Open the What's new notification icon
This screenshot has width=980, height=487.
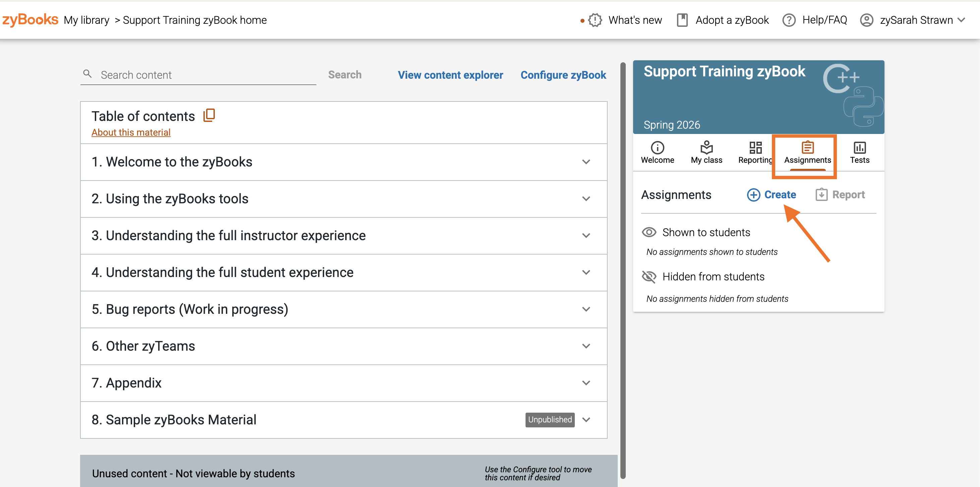[595, 20]
